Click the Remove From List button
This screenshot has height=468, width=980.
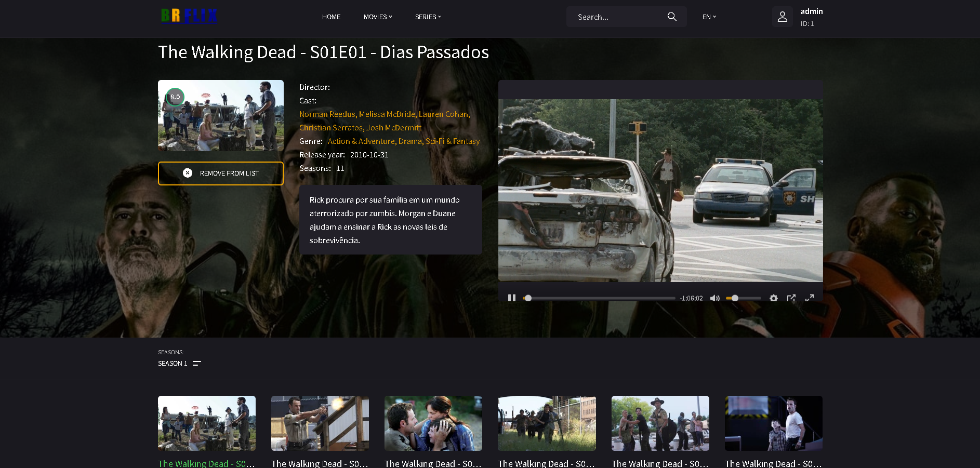(221, 173)
